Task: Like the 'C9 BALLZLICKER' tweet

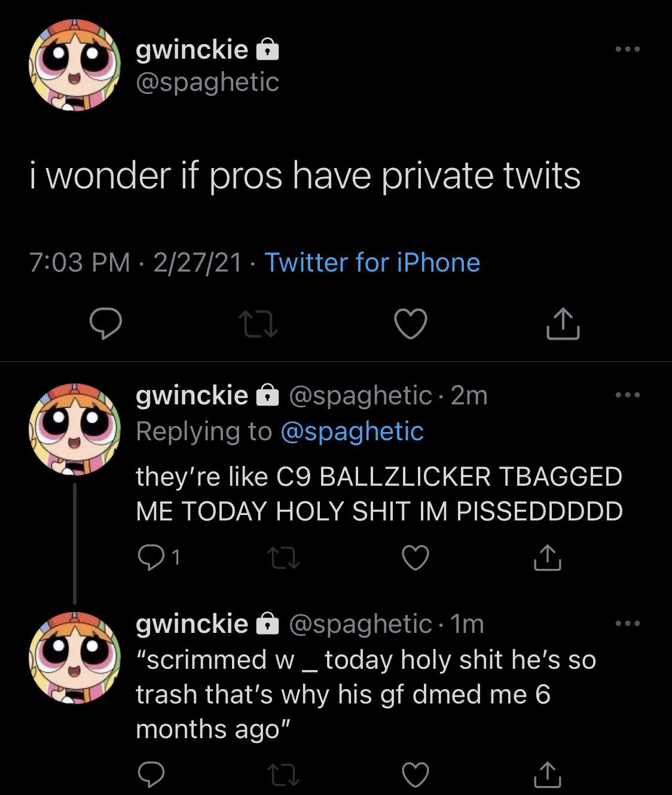Action: coord(415,558)
